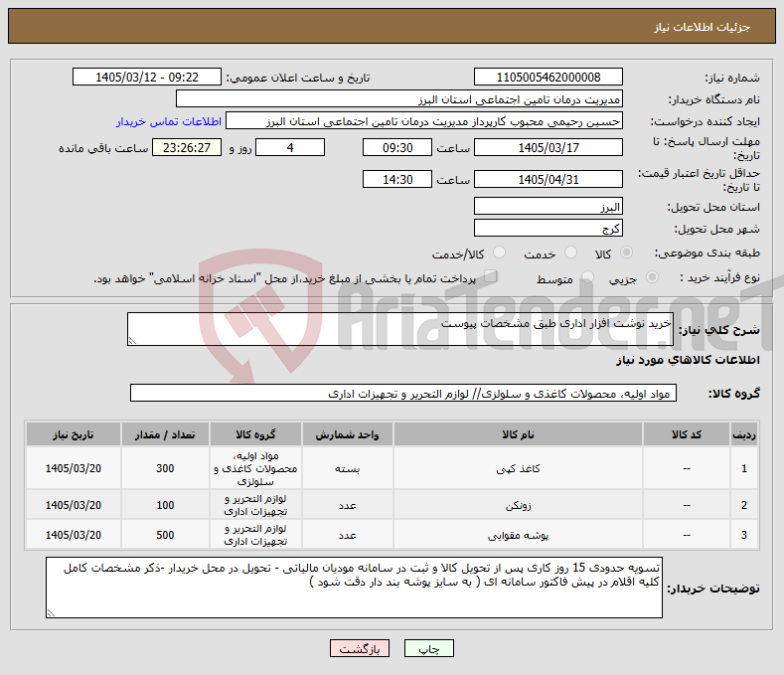This screenshot has height=675, width=784.
Task: Click the remaining days field showing 4
Action: pos(290,147)
